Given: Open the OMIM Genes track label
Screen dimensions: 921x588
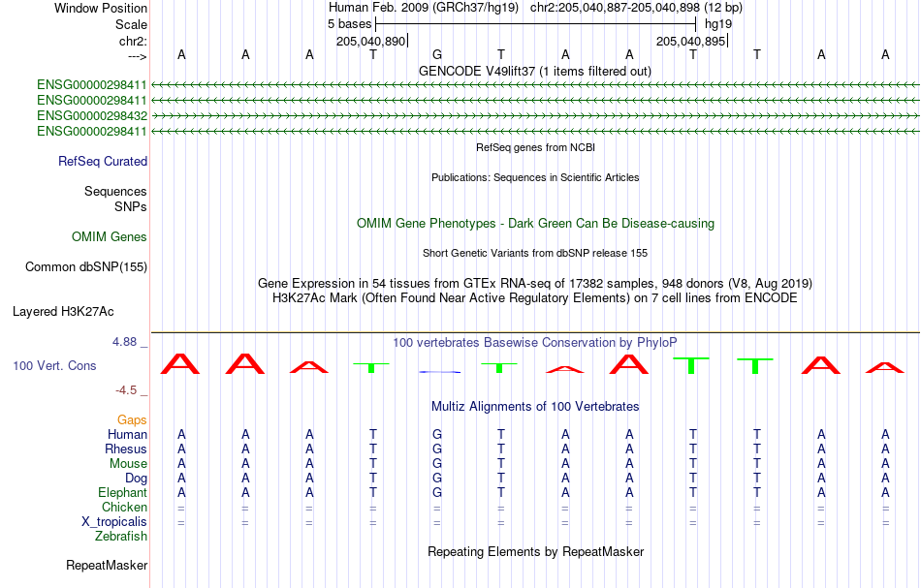Looking at the screenshot, I should 110,236.
